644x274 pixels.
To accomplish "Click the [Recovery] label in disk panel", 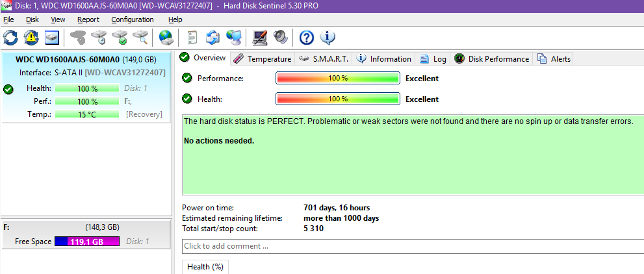I will click(144, 114).
